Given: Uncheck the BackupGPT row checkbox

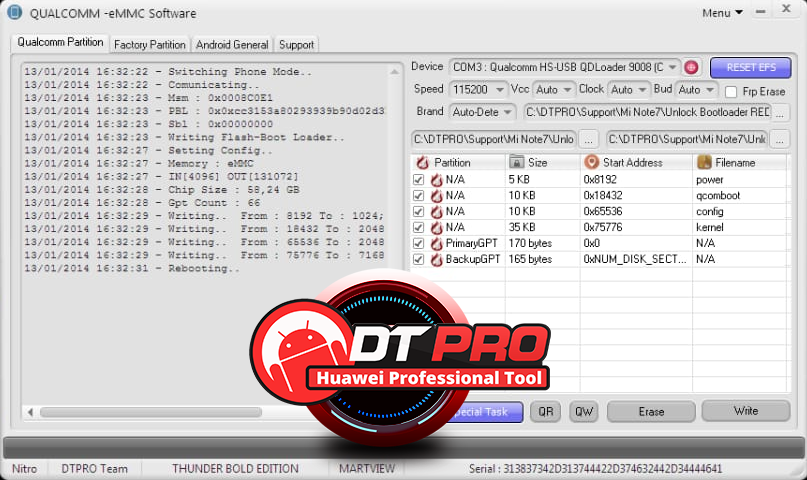Looking at the screenshot, I should point(418,259).
